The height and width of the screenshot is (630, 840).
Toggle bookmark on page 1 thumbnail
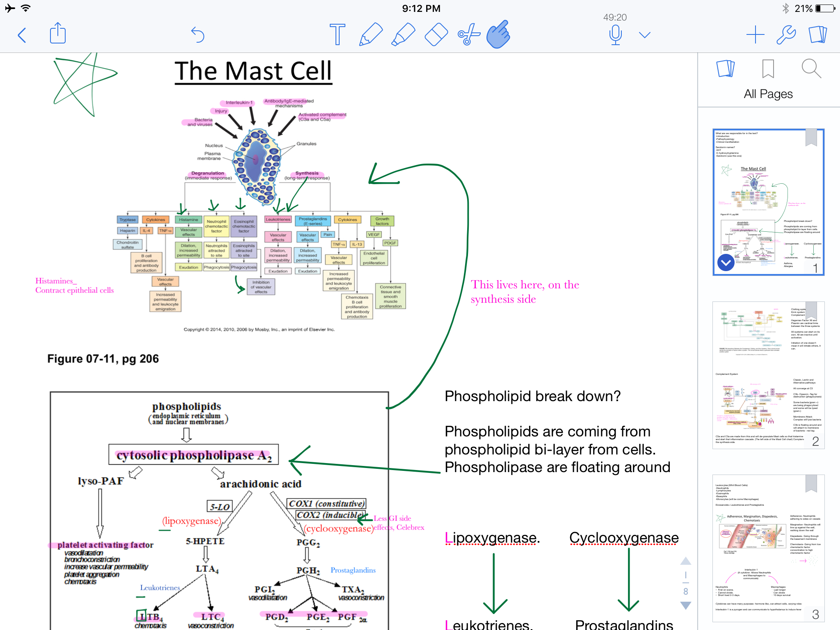coord(811,137)
